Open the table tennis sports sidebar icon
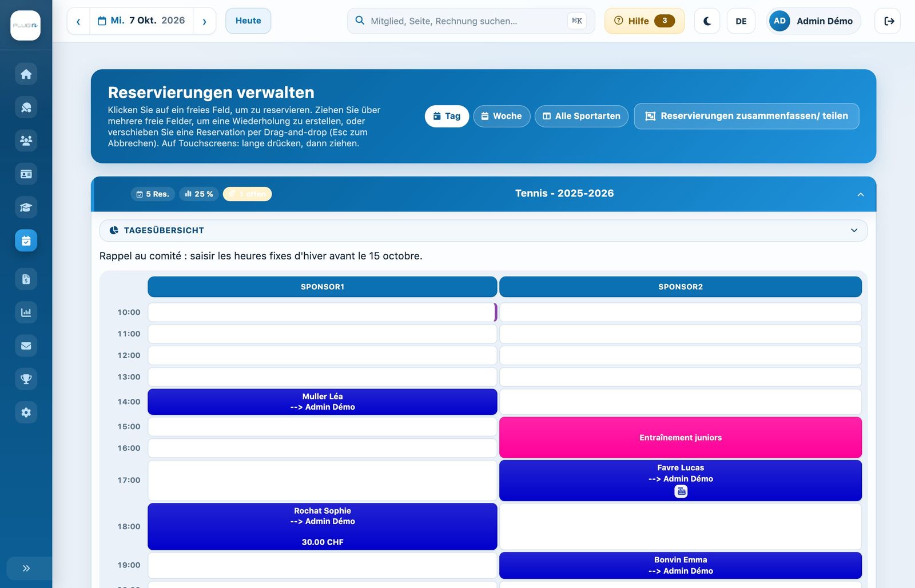 pyautogui.click(x=26, y=107)
